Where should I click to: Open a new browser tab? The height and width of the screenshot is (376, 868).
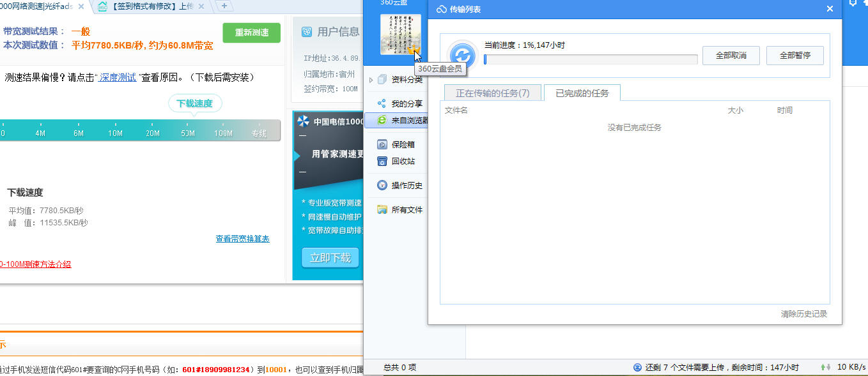[x=224, y=6]
